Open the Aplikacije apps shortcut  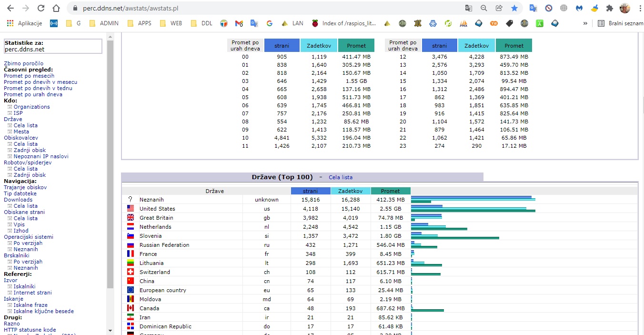point(24,23)
